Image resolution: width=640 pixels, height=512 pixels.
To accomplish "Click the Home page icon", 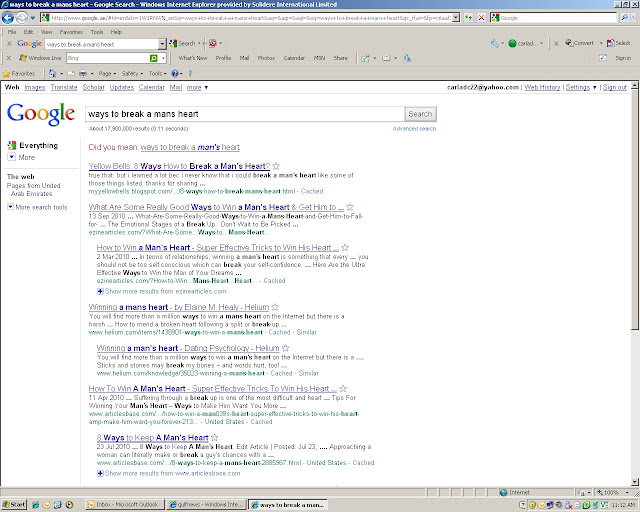I will (x=52, y=73).
